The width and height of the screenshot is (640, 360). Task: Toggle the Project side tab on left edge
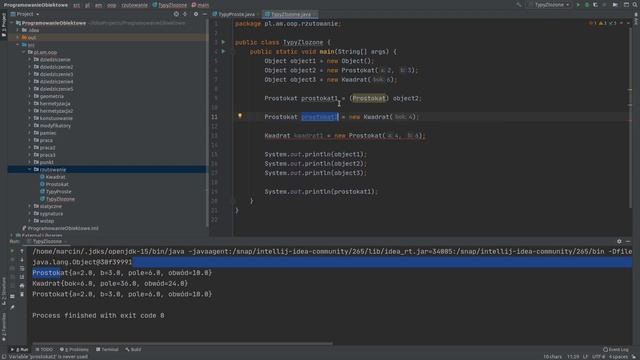tap(4, 24)
